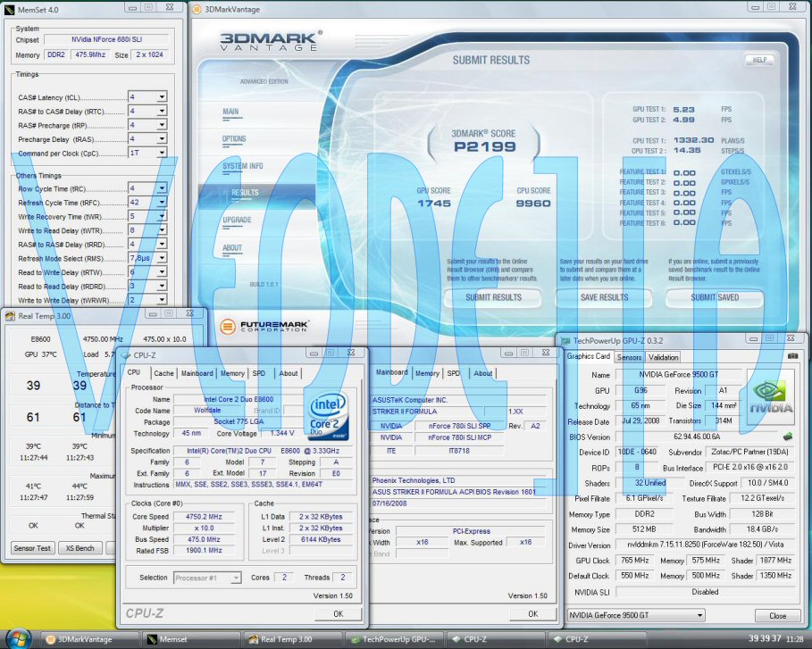Viewport: 812px width, 649px height.
Task: Click the Real Temp 3.00 taskbar button
Action: (x=292, y=640)
